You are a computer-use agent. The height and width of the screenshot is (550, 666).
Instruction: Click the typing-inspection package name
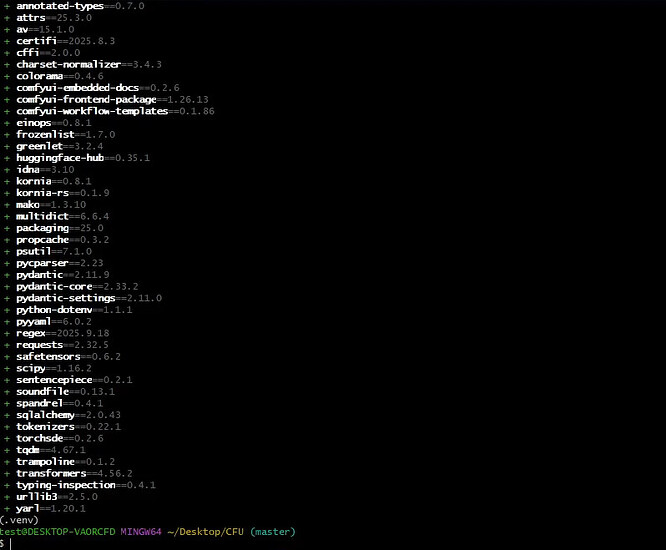66,485
